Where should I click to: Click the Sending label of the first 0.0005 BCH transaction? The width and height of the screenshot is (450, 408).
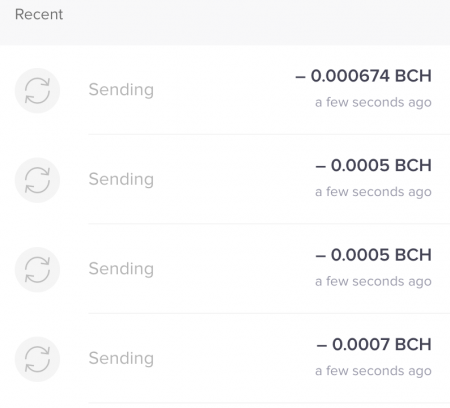coord(121,179)
